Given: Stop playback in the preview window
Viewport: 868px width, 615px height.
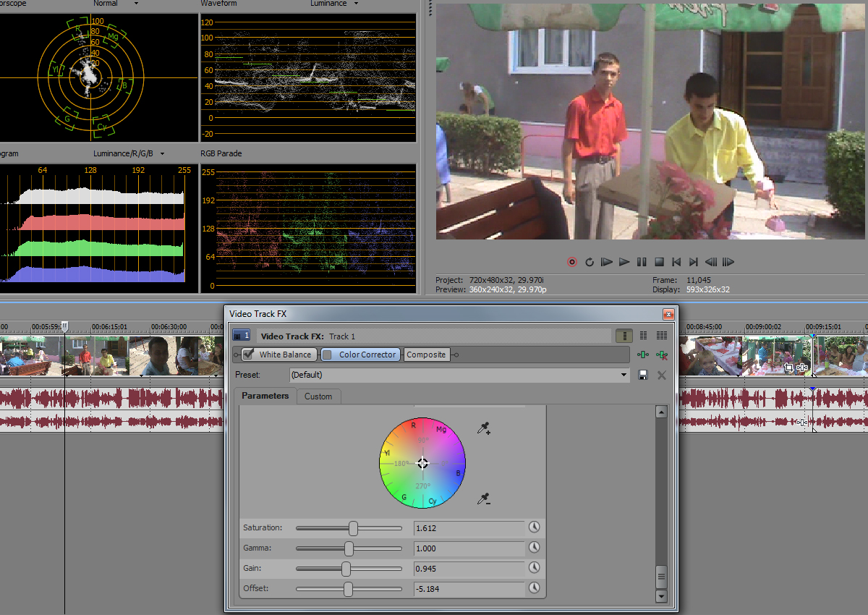Looking at the screenshot, I should 659,262.
